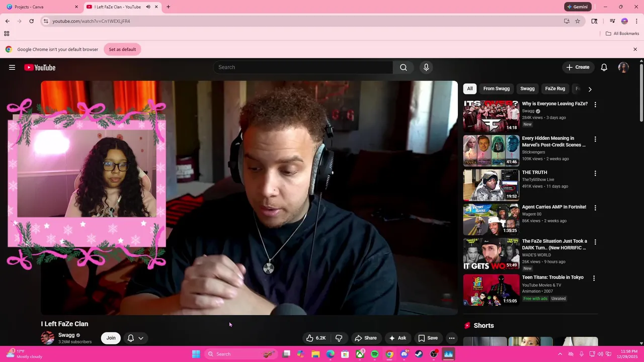
Task: Click the Create button
Action: [x=578, y=67]
